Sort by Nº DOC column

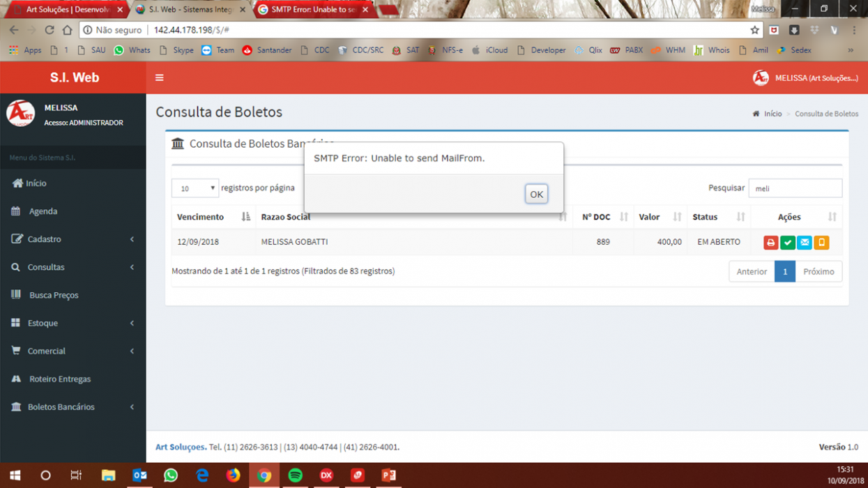click(603, 217)
